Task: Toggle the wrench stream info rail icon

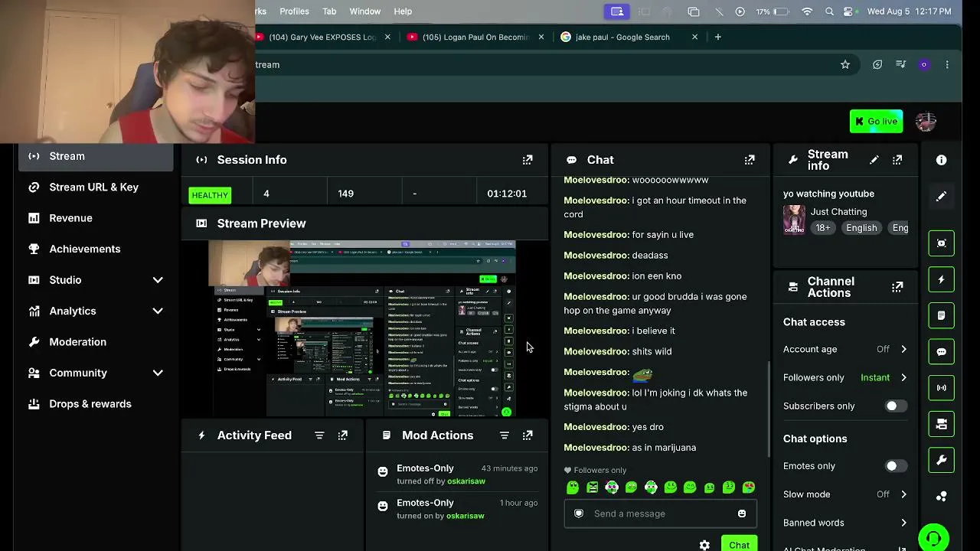Action: tap(941, 461)
